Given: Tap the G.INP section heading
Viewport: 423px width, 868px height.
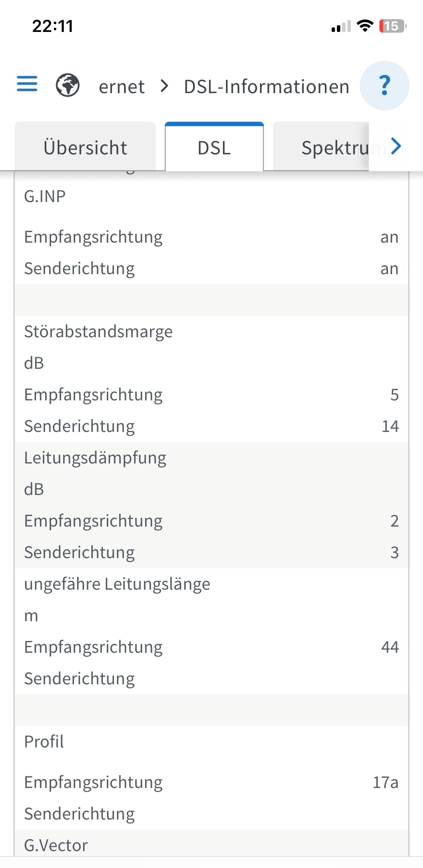Looking at the screenshot, I should [x=45, y=196].
